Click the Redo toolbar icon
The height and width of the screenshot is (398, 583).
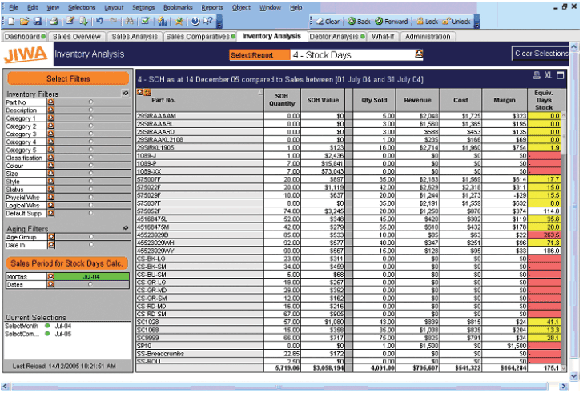click(114, 21)
